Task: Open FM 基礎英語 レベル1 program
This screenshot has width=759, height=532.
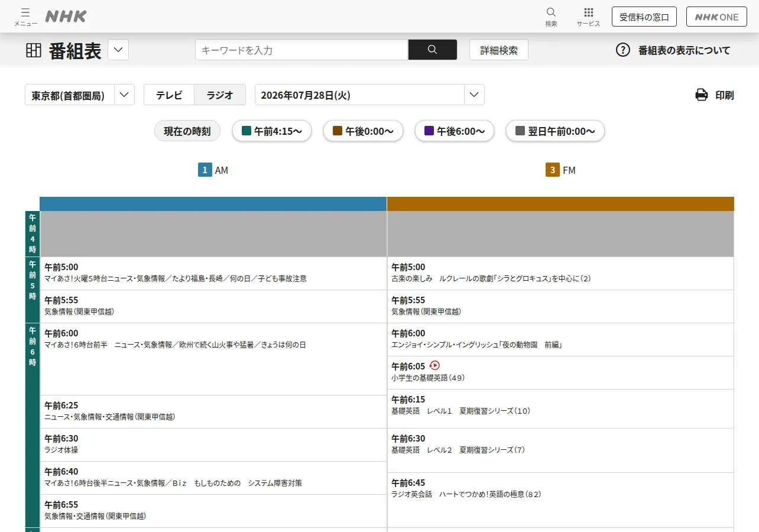Action: 560,408
